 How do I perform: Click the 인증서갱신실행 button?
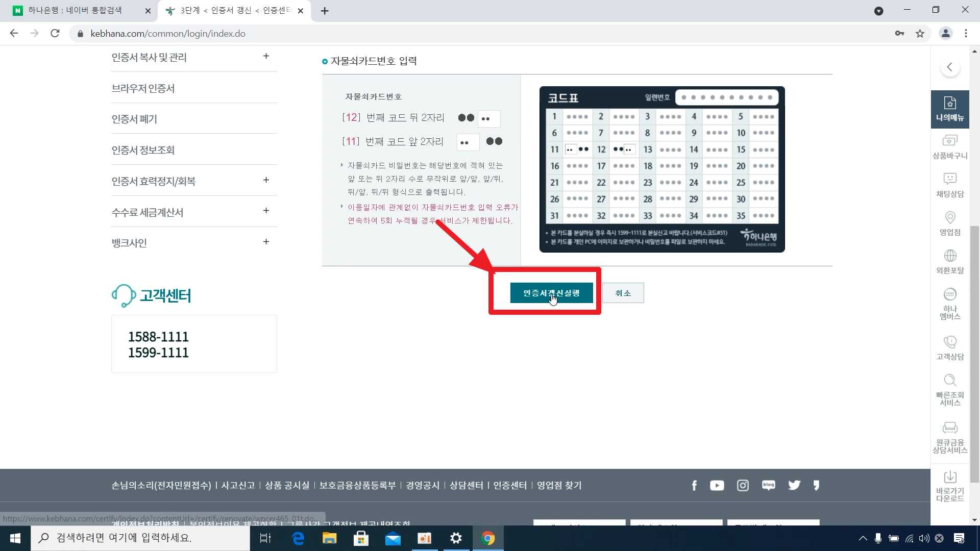click(x=551, y=293)
